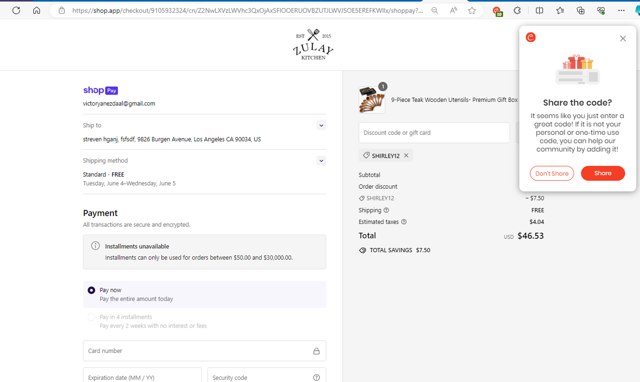Click the Share button in popup
This screenshot has width=640, height=382.
coord(603,173)
